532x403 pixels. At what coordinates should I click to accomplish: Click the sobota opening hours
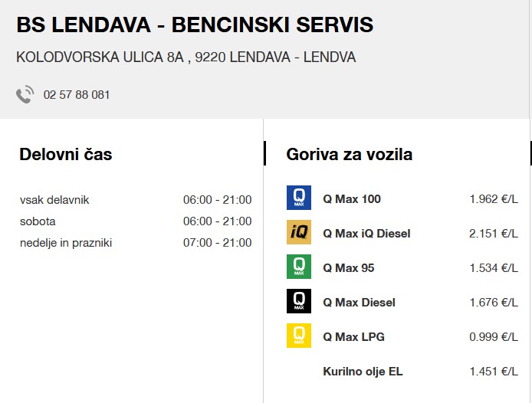[x=217, y=221]
